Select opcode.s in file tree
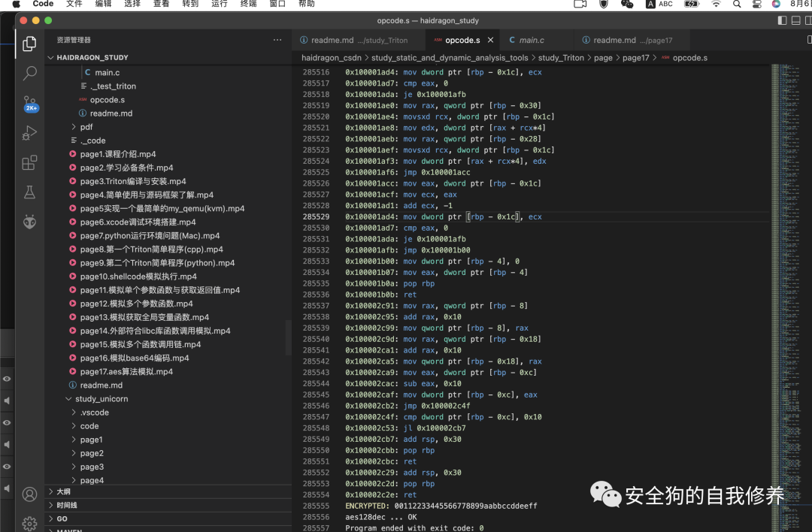This screenshot has width=812, height=532. tap(108, 100)
